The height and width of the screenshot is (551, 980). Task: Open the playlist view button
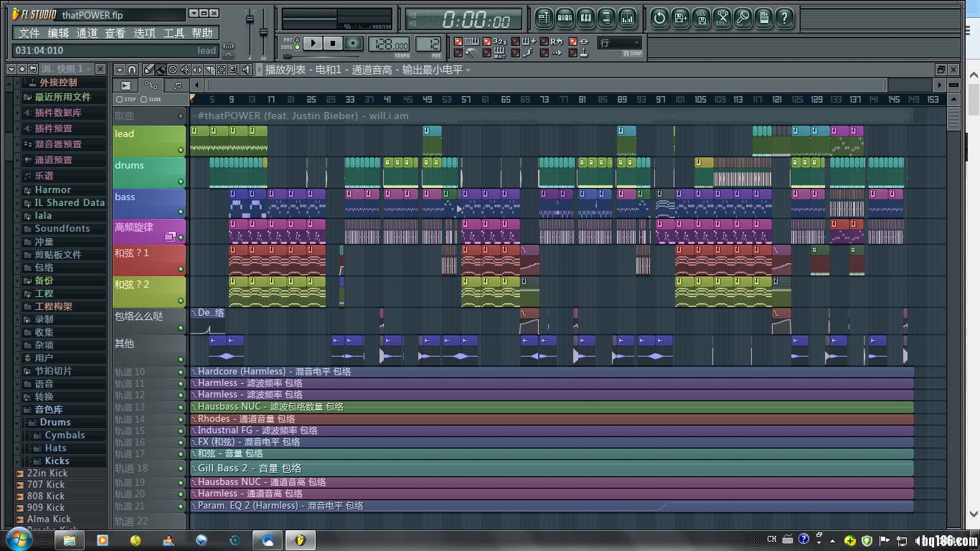coord(545,19)
